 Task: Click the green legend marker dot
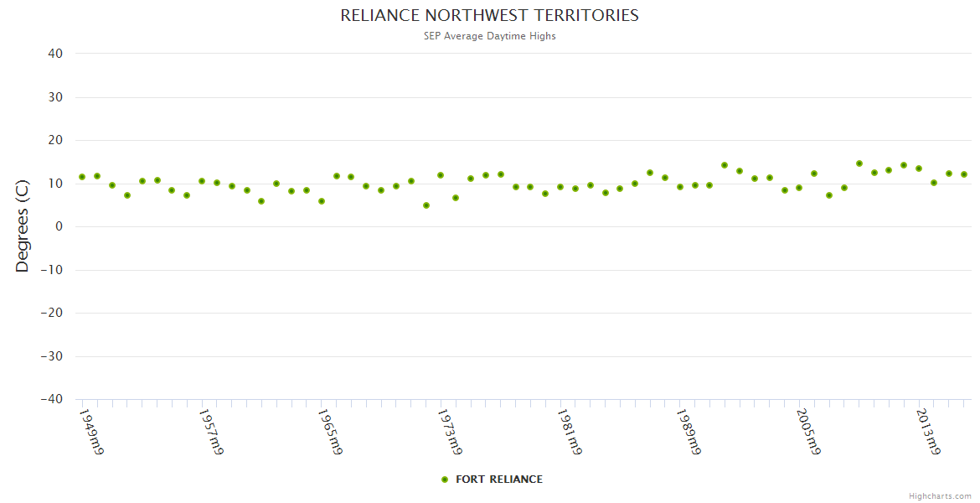pos(445,480)
